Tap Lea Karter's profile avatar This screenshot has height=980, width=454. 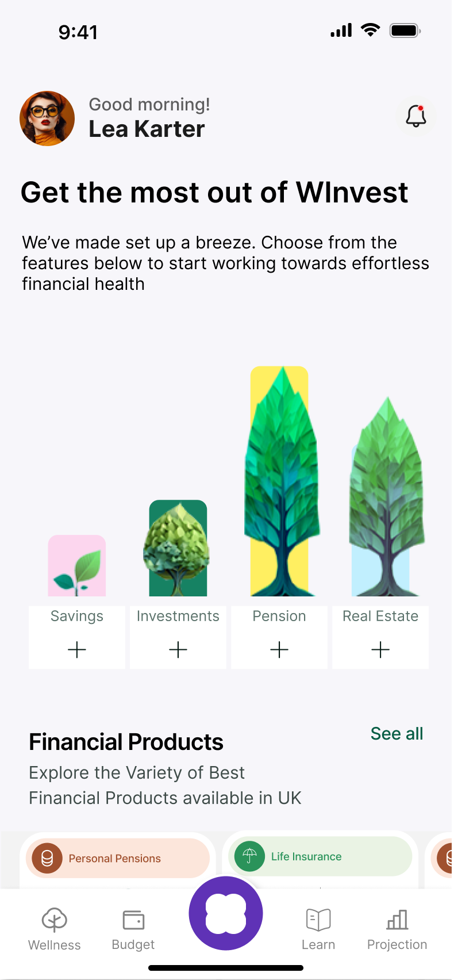[47, 118]
